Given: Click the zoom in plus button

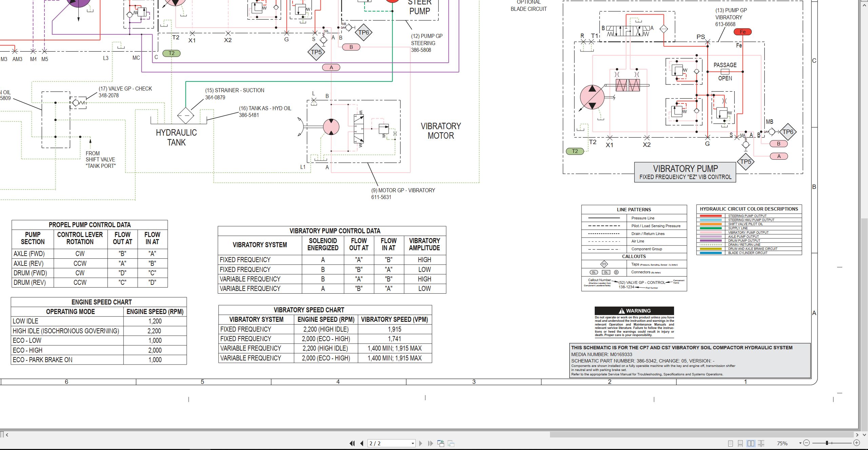Looking at the screenshot, I should tap(857, 443).
